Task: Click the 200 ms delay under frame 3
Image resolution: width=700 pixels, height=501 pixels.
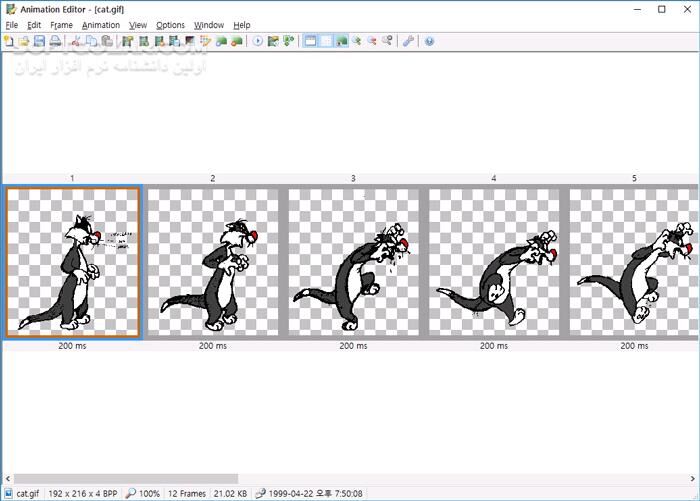Action: (352, 346)
